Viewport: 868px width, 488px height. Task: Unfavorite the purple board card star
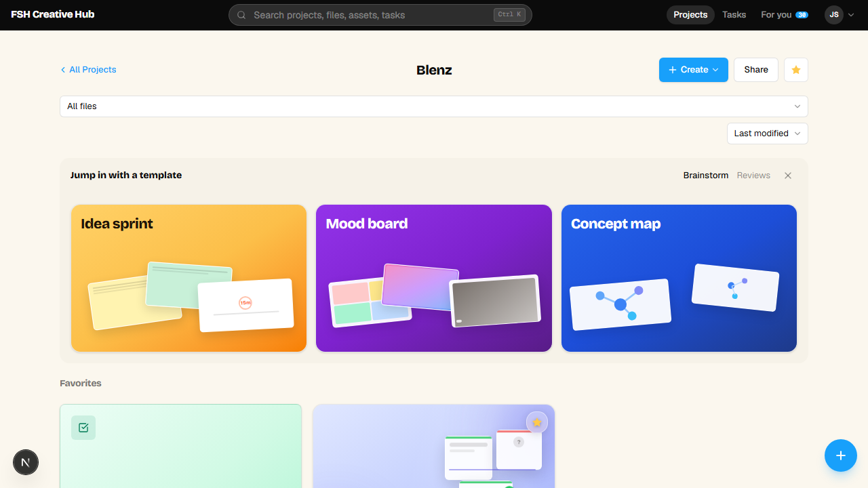coord(537,422)
